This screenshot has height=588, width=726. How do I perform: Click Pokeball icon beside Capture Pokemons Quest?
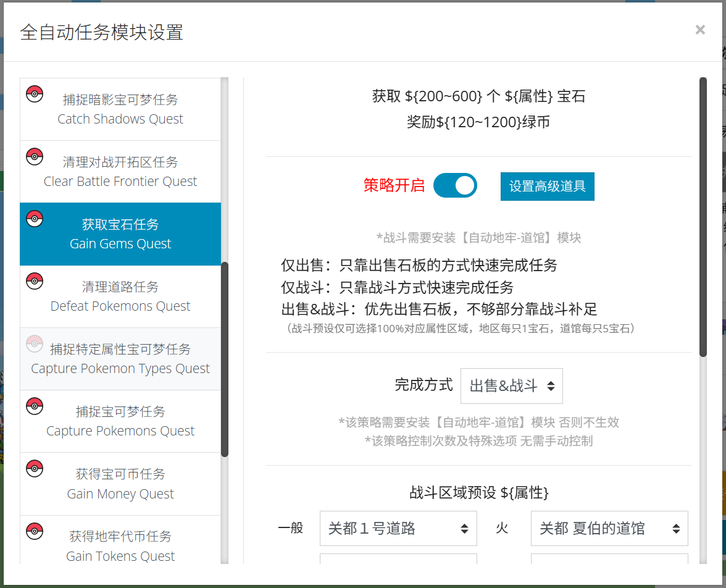35,406
